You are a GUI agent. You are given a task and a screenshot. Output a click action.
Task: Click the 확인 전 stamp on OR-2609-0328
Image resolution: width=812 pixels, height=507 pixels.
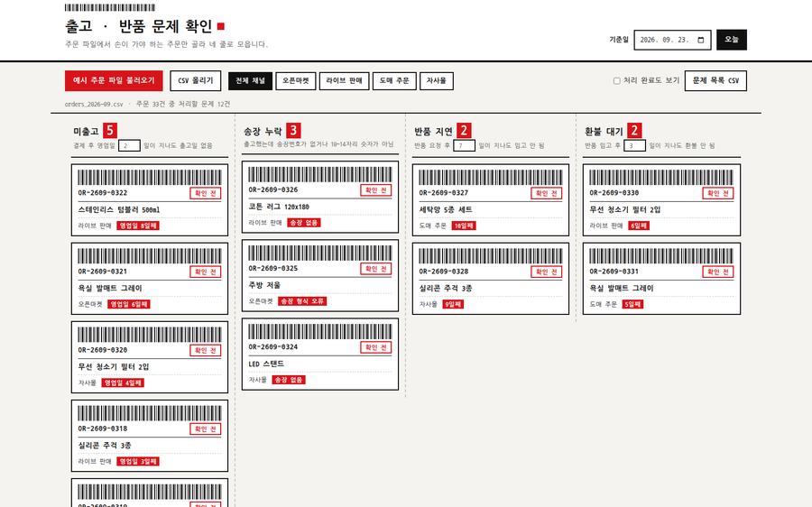coord(547,272)
